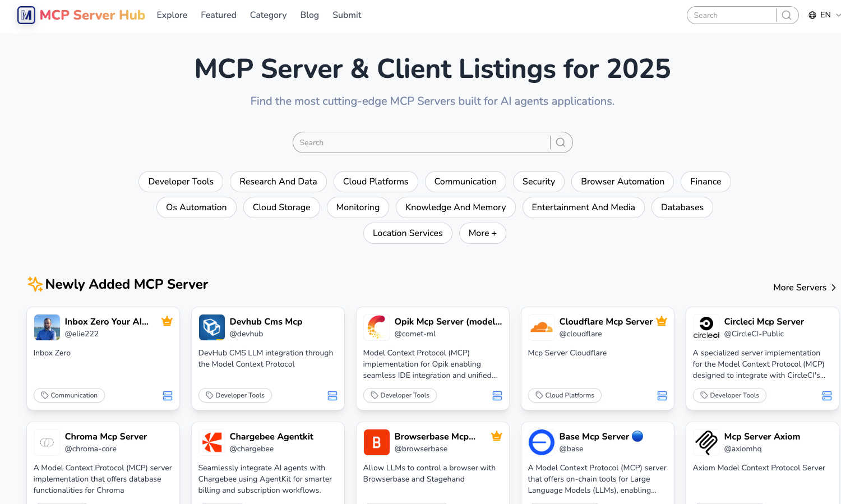
Task: Click the @browserbase author handle
Action: 421,448
